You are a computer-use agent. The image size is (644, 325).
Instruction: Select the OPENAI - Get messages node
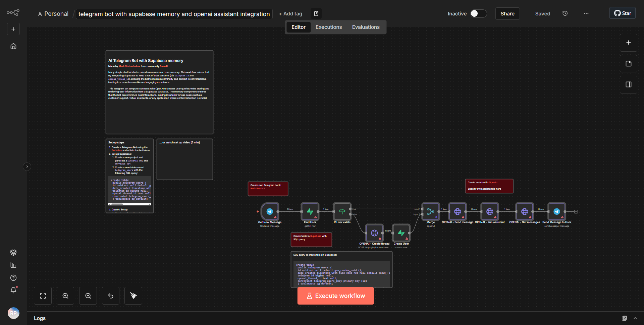click(525, 211)
